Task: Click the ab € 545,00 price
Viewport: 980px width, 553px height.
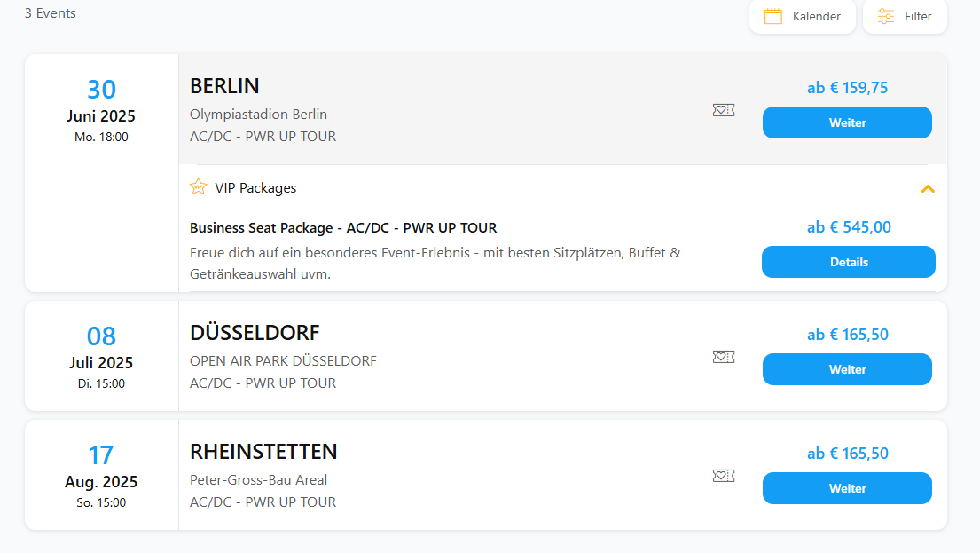Action: (849, 227)
